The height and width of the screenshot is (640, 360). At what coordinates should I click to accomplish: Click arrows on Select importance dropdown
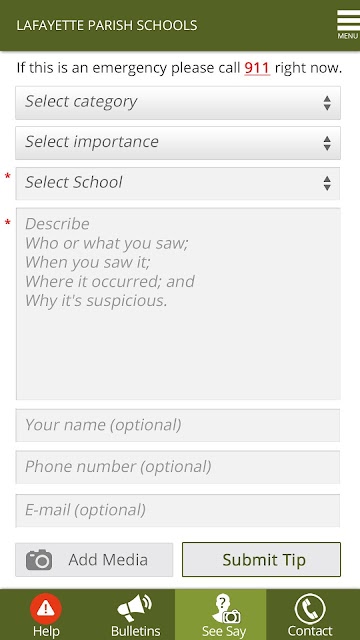pos(327,143)
